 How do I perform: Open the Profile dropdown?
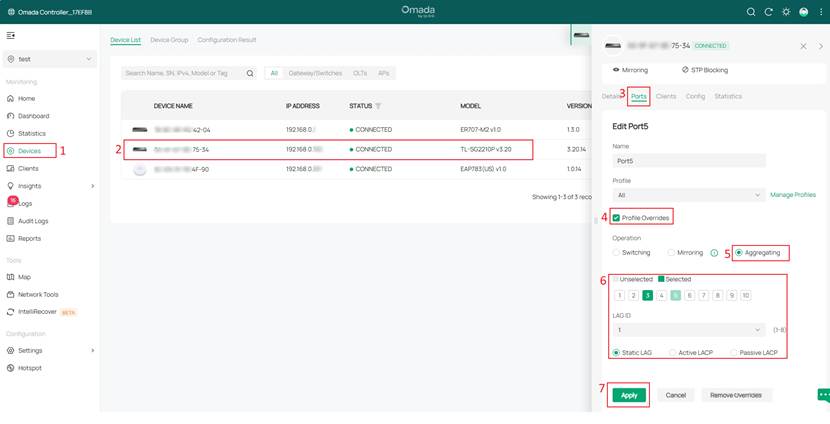coord(688,195)
